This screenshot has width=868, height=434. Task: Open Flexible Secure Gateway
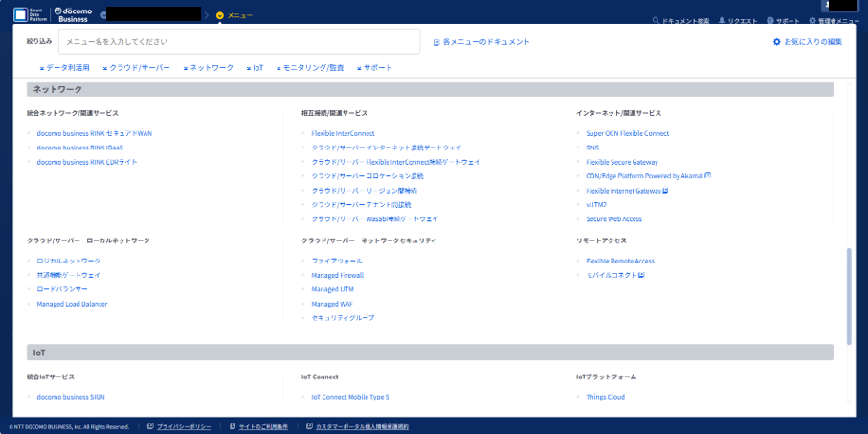tap(622, 162)
